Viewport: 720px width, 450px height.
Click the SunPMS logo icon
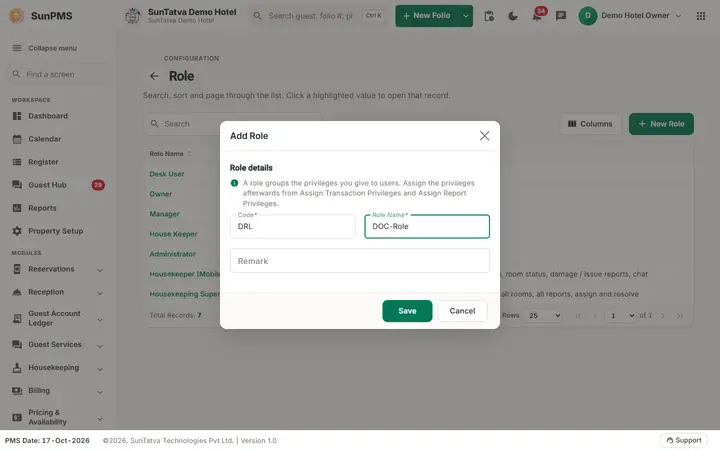(x=17, y=16)
